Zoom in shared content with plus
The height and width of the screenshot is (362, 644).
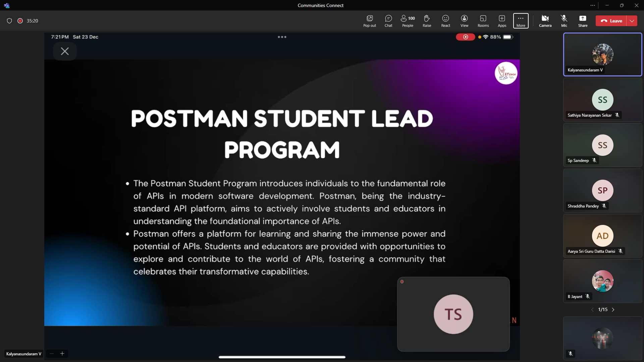62,354
